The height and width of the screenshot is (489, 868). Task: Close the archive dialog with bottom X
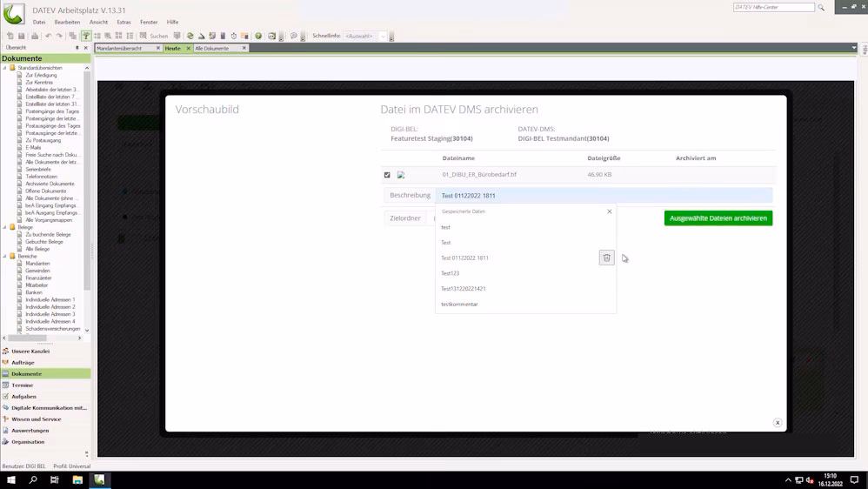(x=778, y=423)
